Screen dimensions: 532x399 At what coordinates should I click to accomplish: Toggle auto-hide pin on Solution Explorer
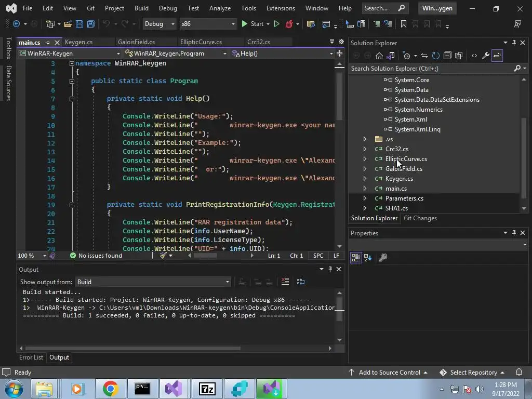514,43
